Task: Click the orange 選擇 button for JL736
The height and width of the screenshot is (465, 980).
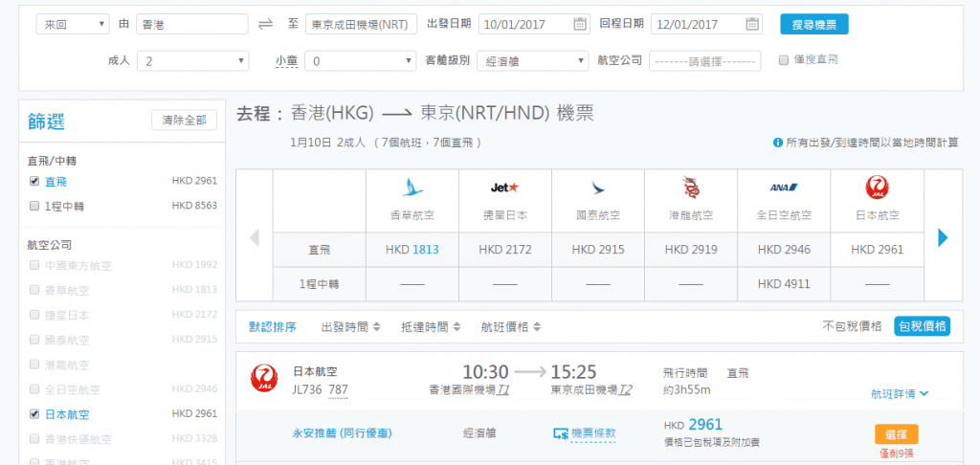Action: coord(896,433)
